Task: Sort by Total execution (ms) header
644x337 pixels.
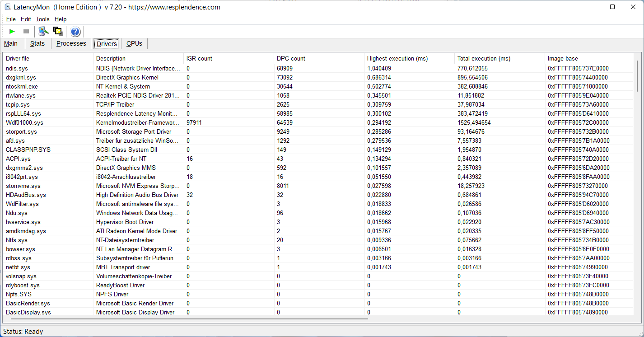Action: [500, 58]
